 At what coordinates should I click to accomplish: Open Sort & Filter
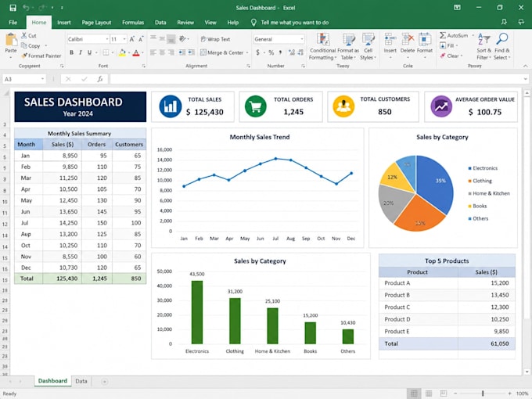pos(483,46)
